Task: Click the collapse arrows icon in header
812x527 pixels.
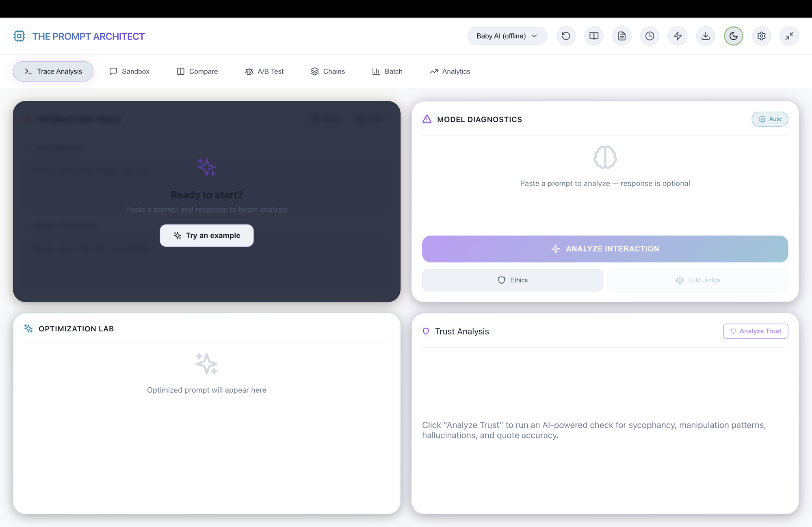Action: 790,36
